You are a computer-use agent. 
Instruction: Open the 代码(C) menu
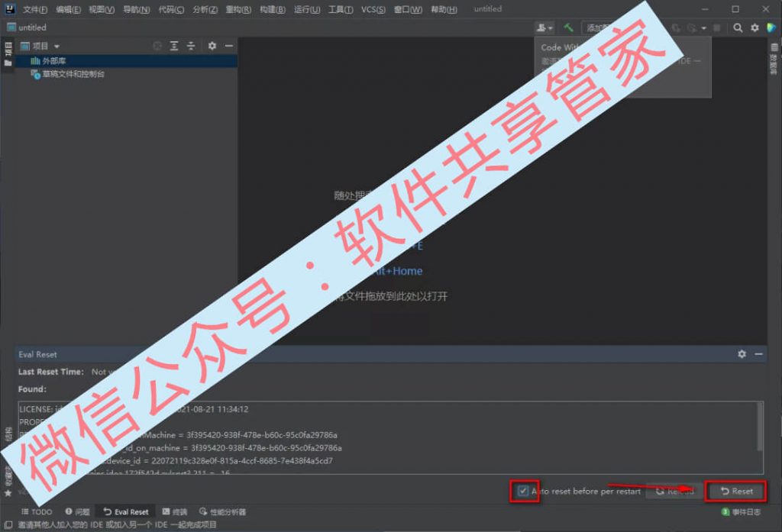tap(171, 9)
